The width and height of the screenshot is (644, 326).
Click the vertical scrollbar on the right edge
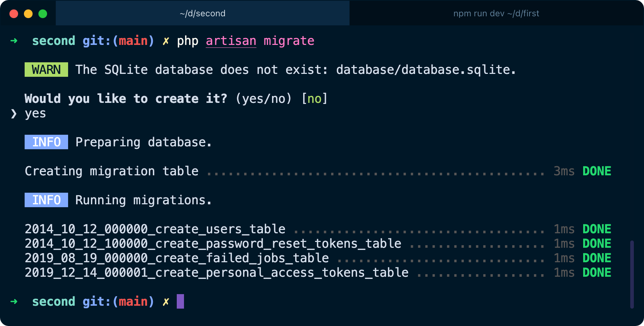(x=632, y=274)
